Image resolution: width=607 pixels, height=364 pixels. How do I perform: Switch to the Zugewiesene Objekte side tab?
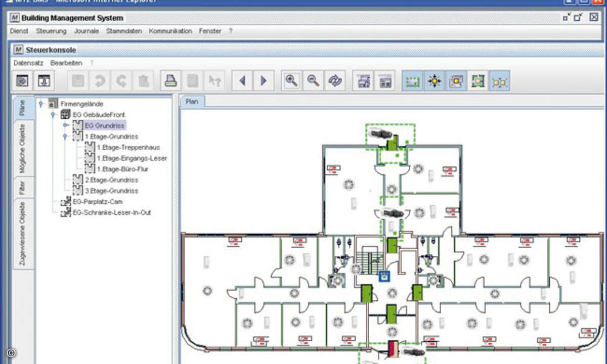(23, 234)
